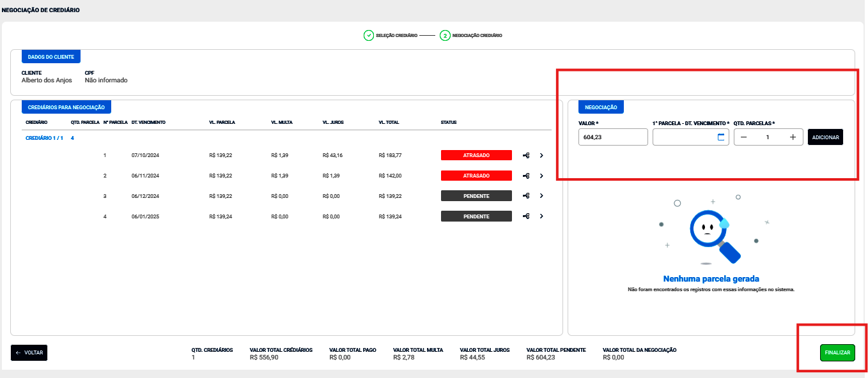This screenshot has width=868, height=378.
Task: Focus the Valor input field
Action: click(612, 137)
